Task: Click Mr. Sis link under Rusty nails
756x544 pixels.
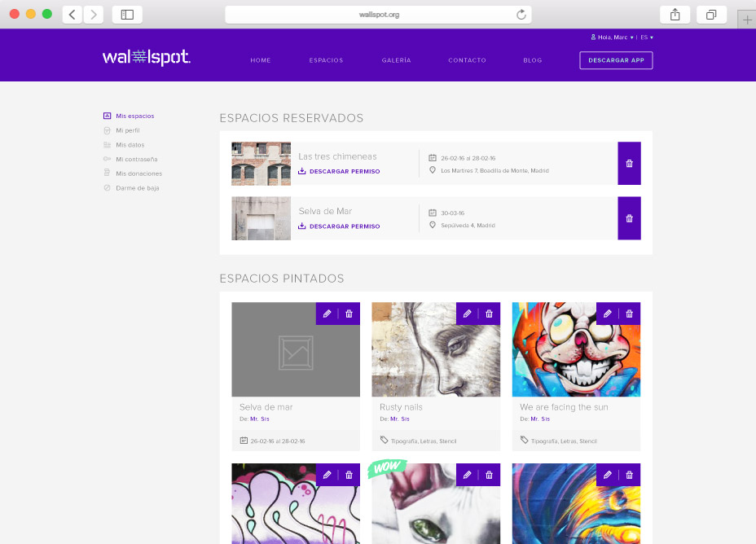Action: (x=399, y=419)
